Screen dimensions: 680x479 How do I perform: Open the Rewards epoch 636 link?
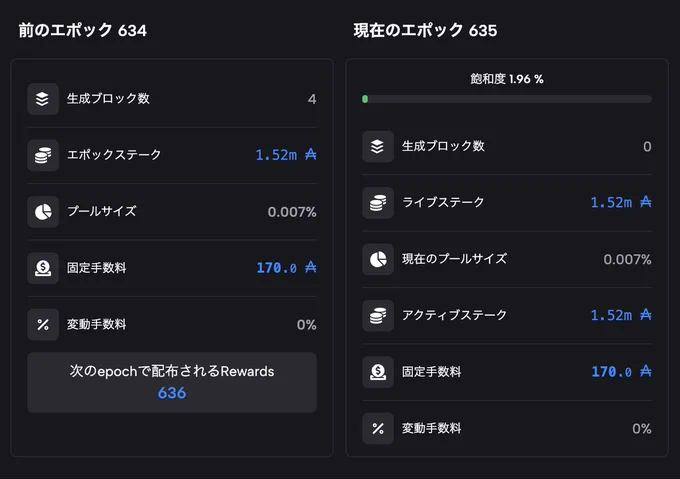coord(172,393)
